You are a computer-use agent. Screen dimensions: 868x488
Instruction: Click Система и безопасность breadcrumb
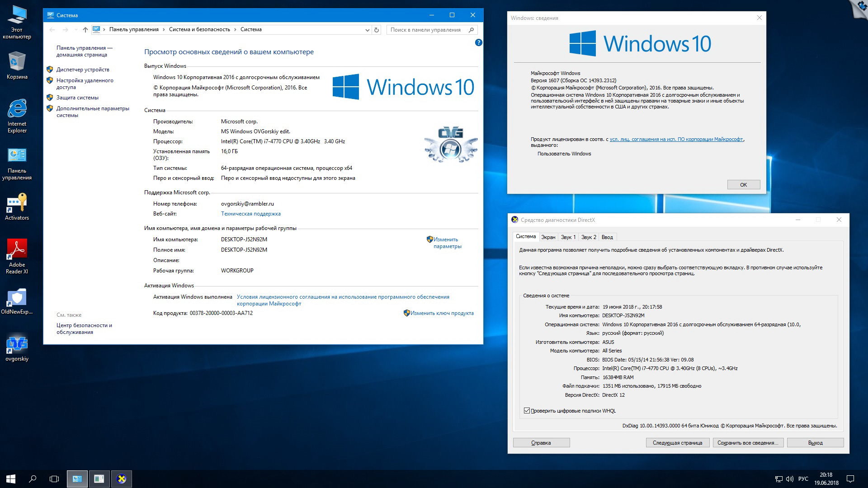[x=199, y=29]
